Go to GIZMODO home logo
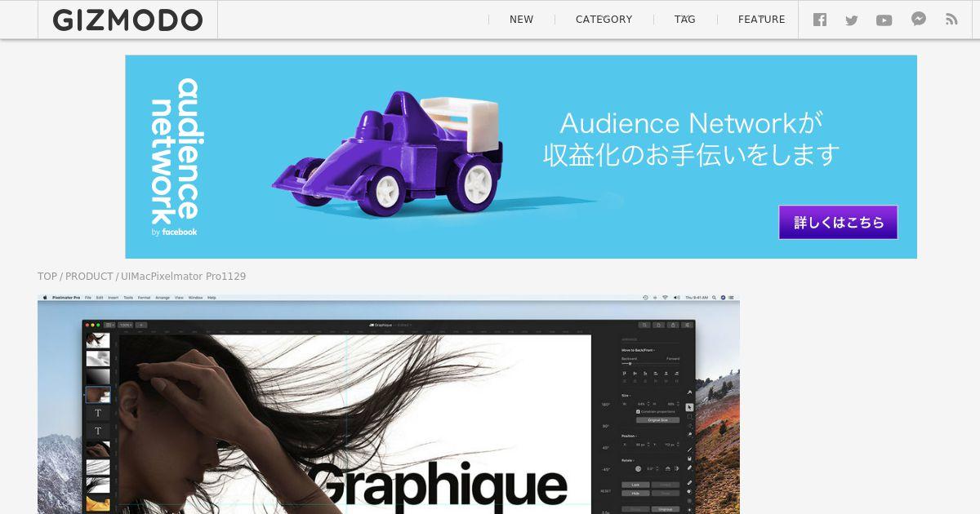The height and width of the screenshot is (514, 980). click(x=127, y=20)
